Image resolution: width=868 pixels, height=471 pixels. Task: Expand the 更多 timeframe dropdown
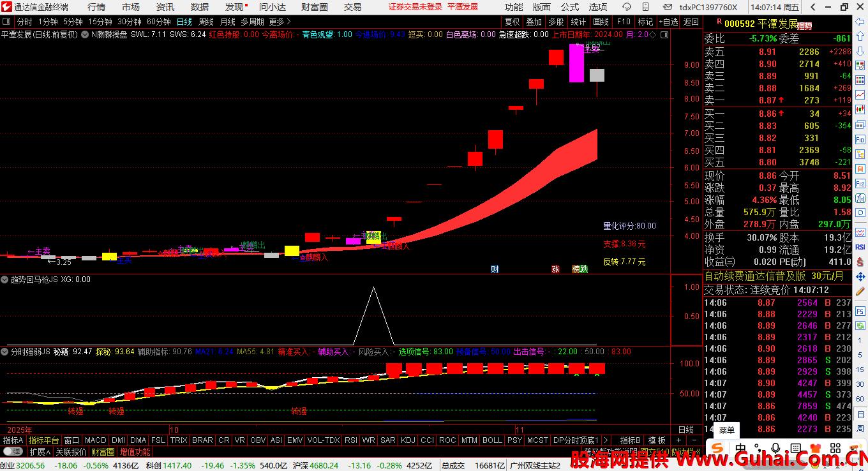[x=280, y=22]
